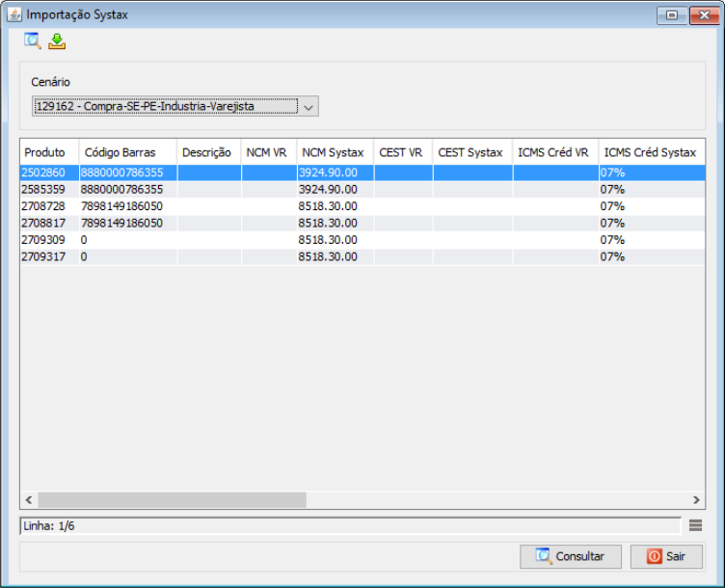Click barcode 0 in row 2709309
725x588 pixels.
pyautogui.click(x=84, y=240)
